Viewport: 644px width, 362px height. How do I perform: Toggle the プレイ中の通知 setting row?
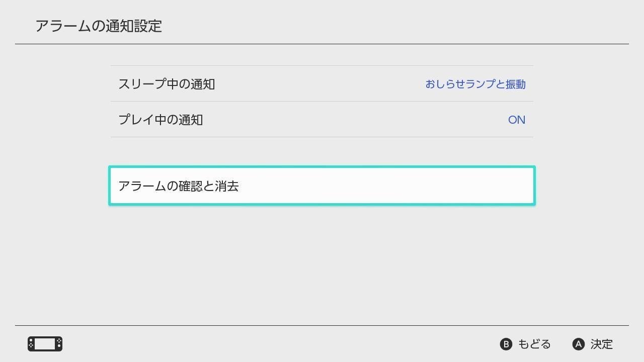click(x=322, y=119)
